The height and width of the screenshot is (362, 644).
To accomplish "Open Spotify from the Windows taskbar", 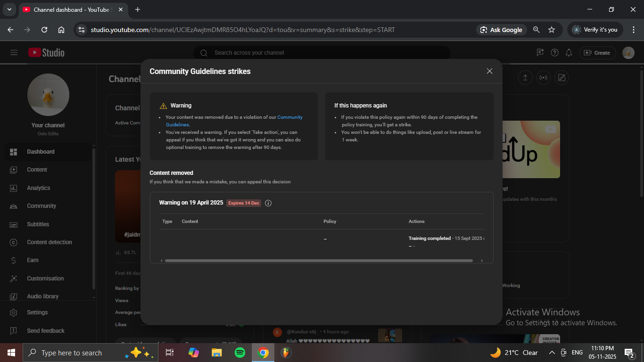I will click(239, 353).
